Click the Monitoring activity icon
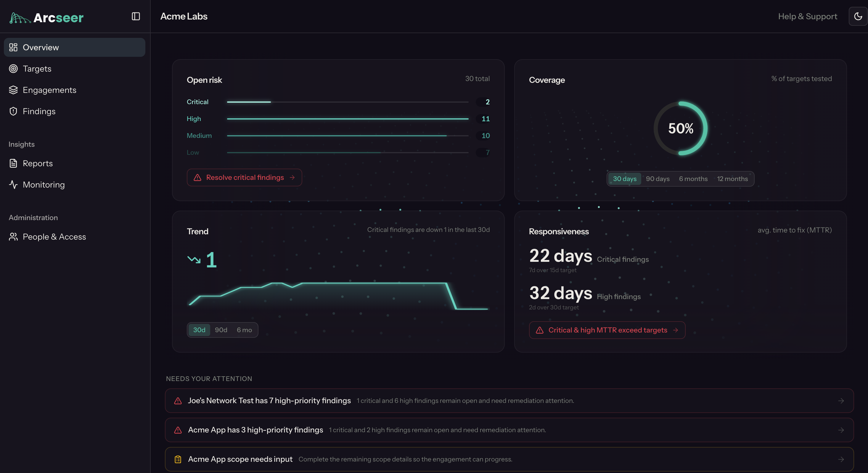 14,185
